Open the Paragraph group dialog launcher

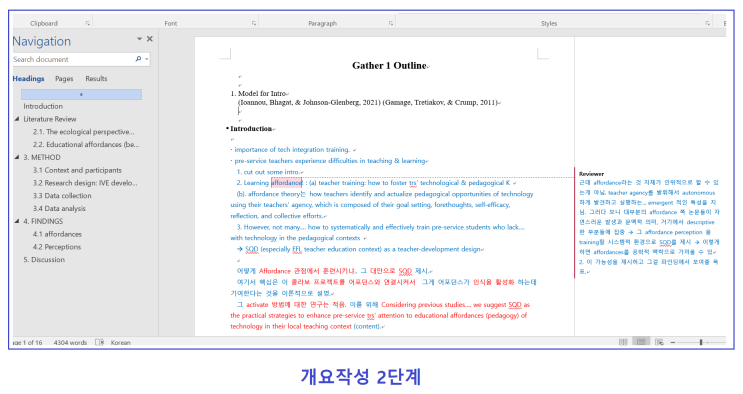tap(391, 23)
